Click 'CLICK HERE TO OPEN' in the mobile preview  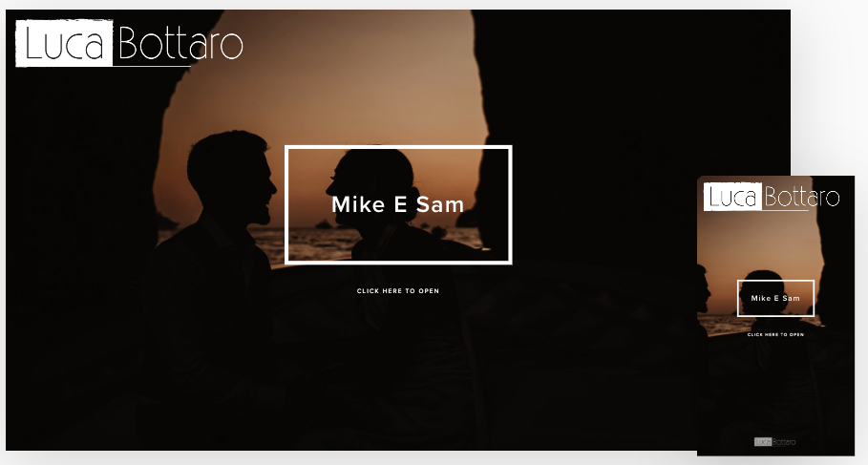tap(775, 334)
